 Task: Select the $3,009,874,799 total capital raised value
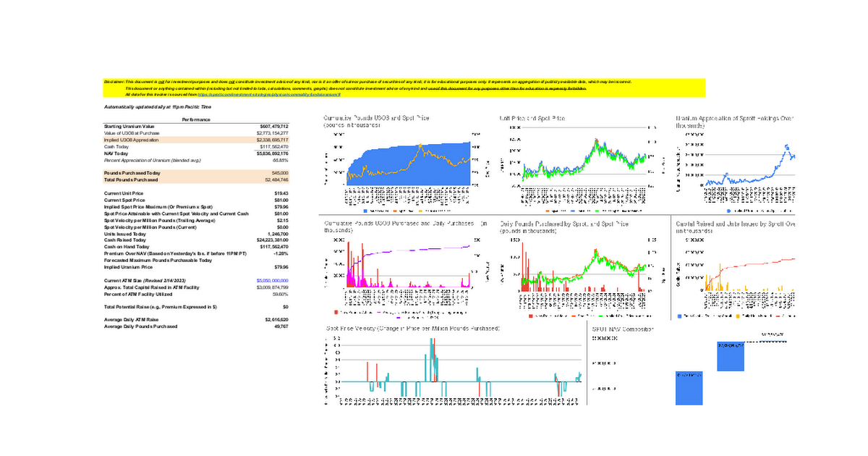[273, 287]
